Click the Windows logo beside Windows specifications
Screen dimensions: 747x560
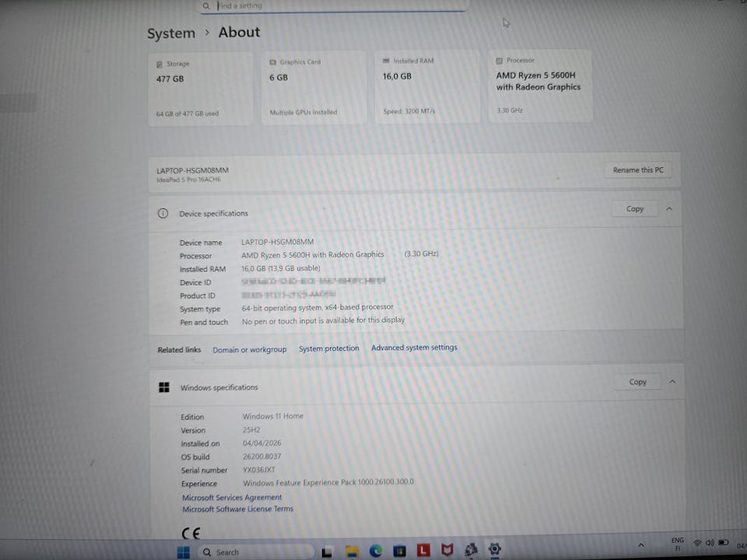pyautogui.click(x=164, y=387)
